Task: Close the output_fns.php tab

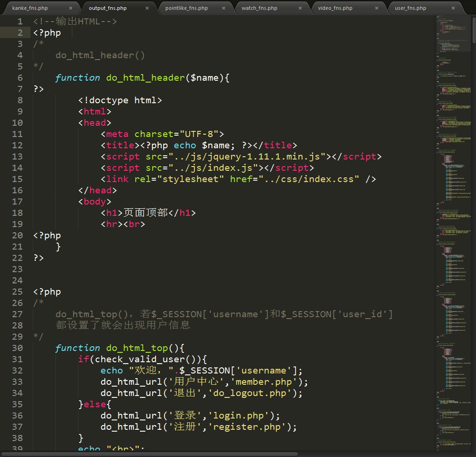Action: point(147,8)
